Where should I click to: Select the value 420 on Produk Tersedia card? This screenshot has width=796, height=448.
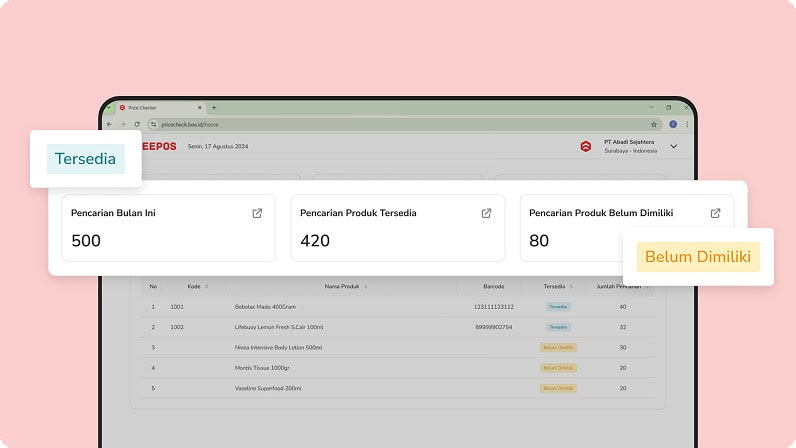coord(315,241)
